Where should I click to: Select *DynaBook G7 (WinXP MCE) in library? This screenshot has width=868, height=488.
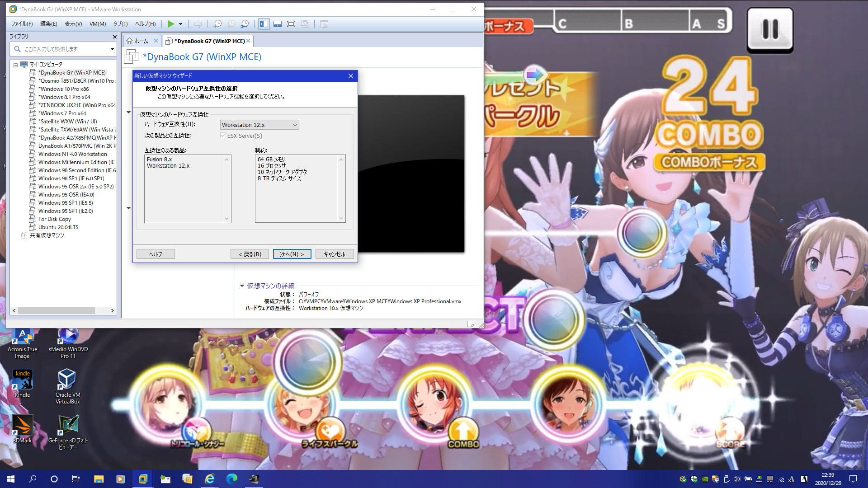pos(72,73)
